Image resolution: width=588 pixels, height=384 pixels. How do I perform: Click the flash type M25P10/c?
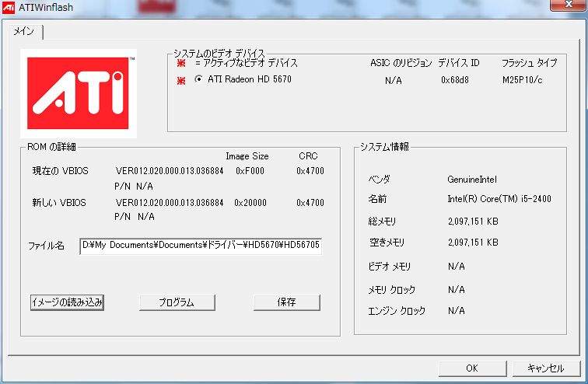[523, 80]
